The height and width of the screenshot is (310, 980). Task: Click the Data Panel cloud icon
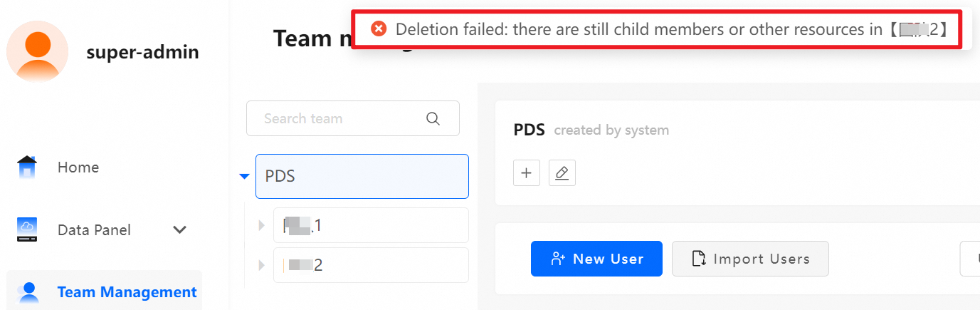(x=27, y=229)
